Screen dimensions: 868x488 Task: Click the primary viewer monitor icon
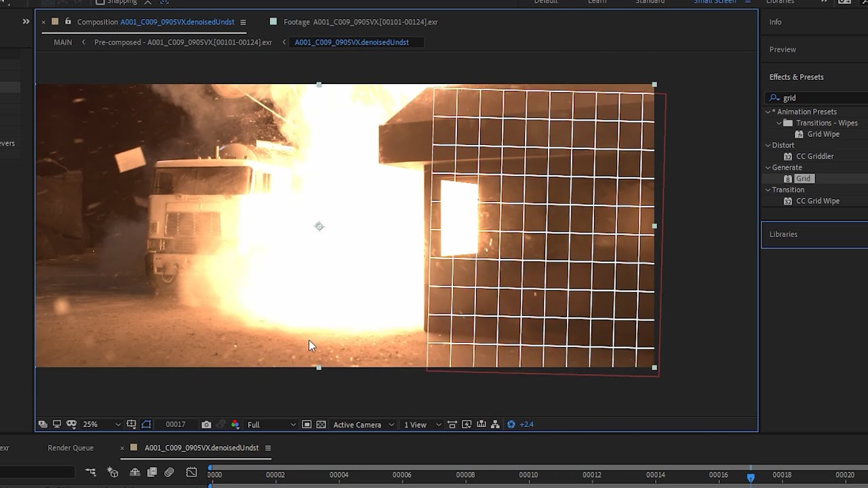pos(57,424)
